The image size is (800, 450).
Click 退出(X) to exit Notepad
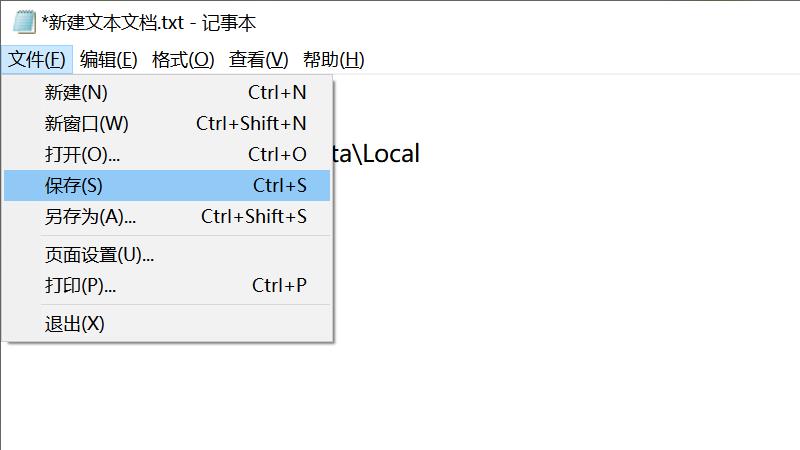pyautogui.click(x=75, y=324)
